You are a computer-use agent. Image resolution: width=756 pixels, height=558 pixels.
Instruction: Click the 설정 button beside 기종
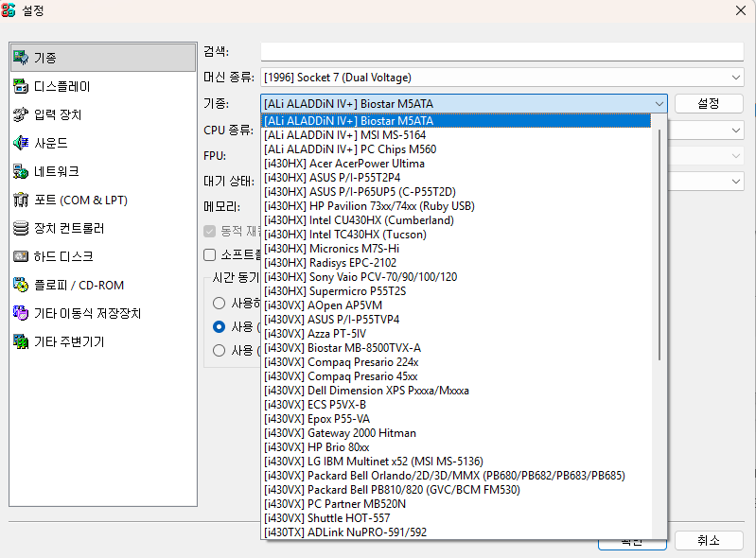(x=708, y=103)
